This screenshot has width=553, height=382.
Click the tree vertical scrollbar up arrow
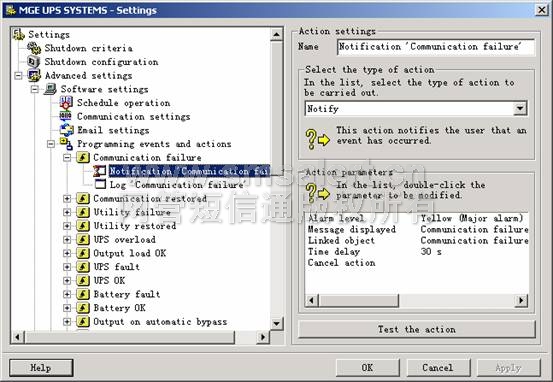276,35
